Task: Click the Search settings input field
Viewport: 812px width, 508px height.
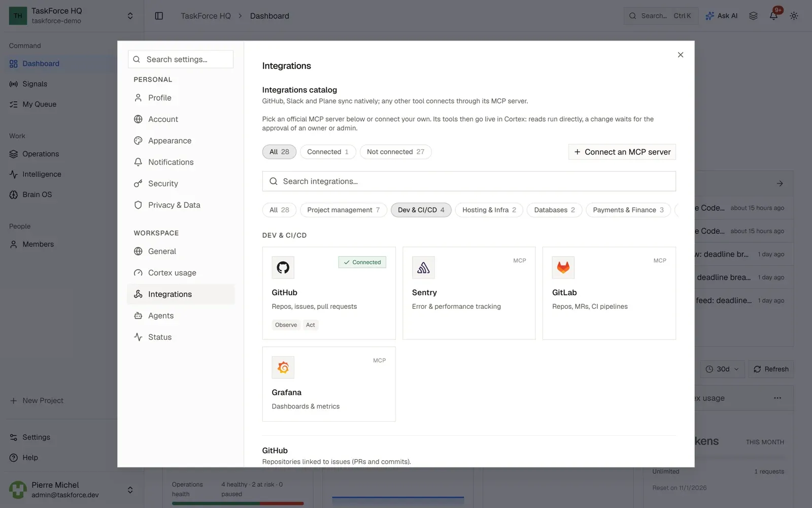Action: pos(181,59)
